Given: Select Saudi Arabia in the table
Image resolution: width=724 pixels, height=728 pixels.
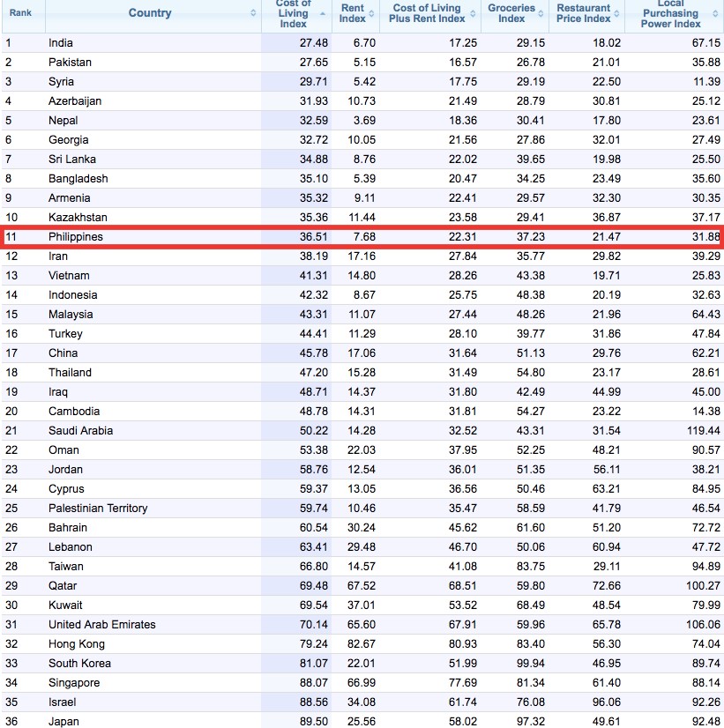Looking at the screenshot, I should pos(81,431).
